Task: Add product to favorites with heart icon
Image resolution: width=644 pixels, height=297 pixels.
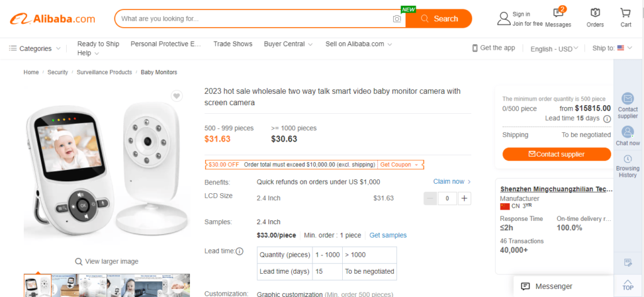Action: (177, 96)
